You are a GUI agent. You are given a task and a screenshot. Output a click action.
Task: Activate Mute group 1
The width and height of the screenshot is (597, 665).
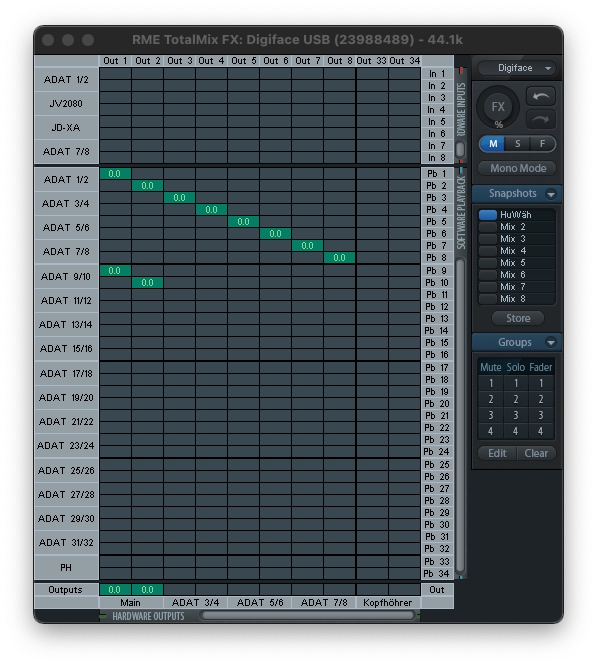[x=491, y=383]
